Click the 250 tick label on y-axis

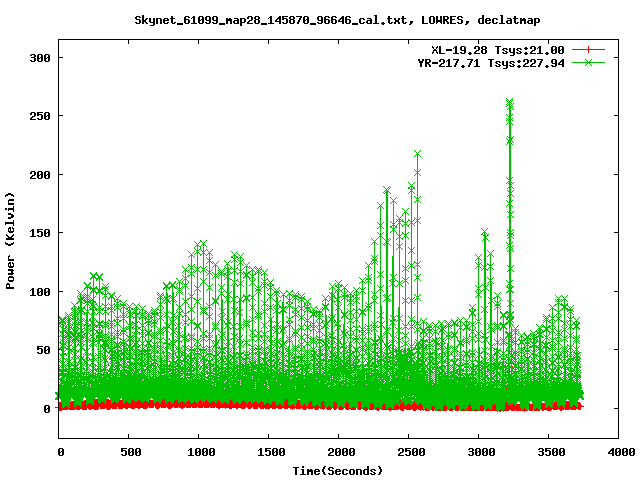(38, 116)
